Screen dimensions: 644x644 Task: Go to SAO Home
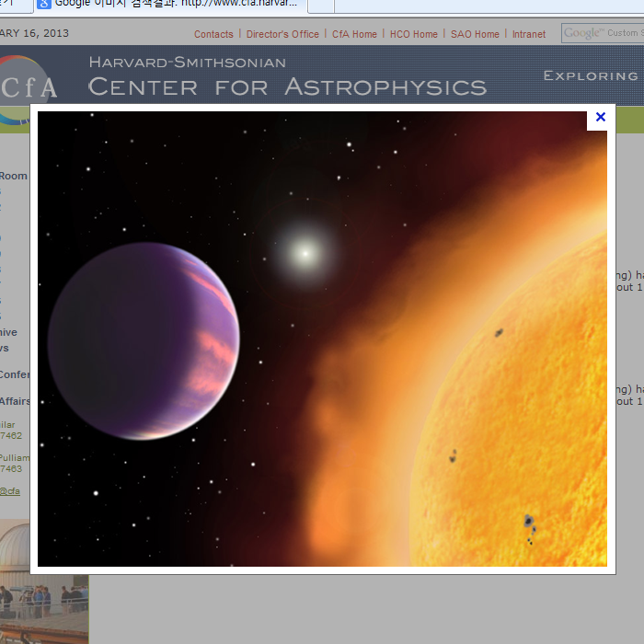point(475,34)
